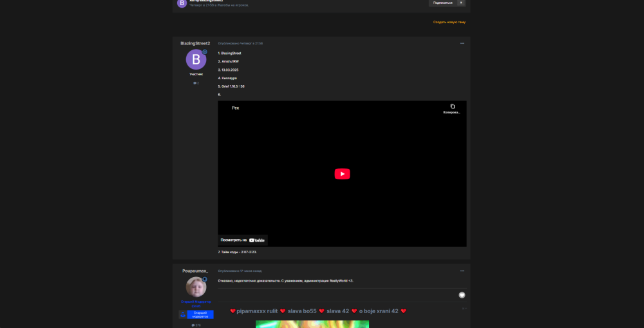Click Poupoumax_'s post count 376
The image size is (644, 328).
tap(196, 325)
